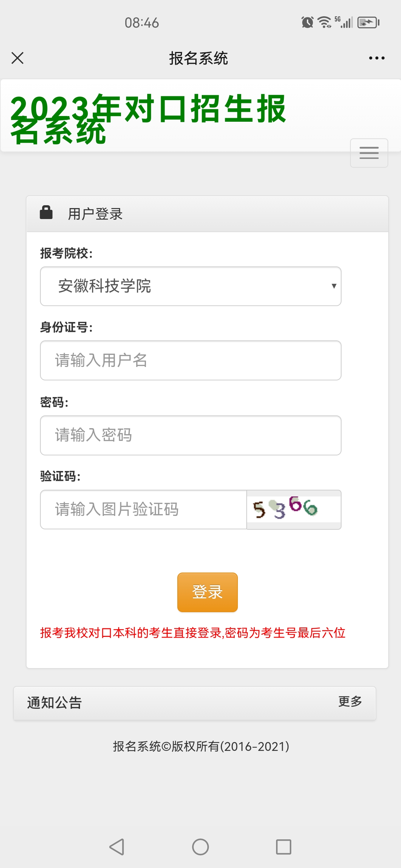
Task: Open 更多 notices link
Action: (x=350, y=701)
